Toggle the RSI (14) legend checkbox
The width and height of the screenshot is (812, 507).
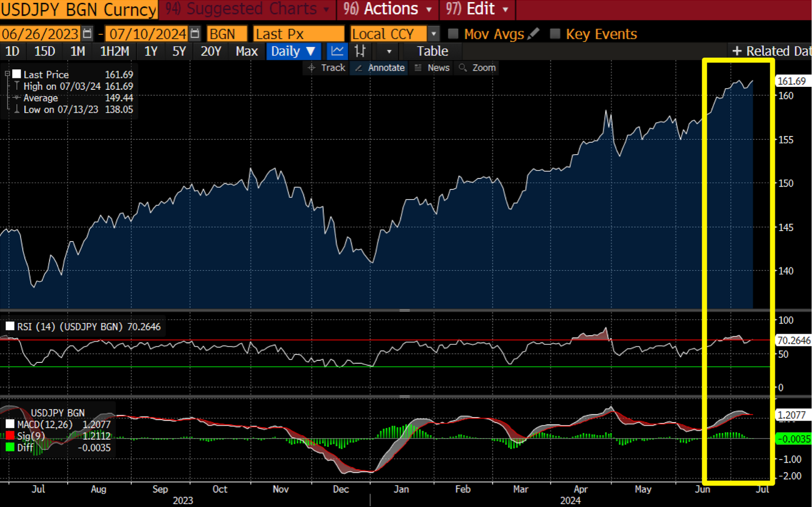tap(10, 327)
